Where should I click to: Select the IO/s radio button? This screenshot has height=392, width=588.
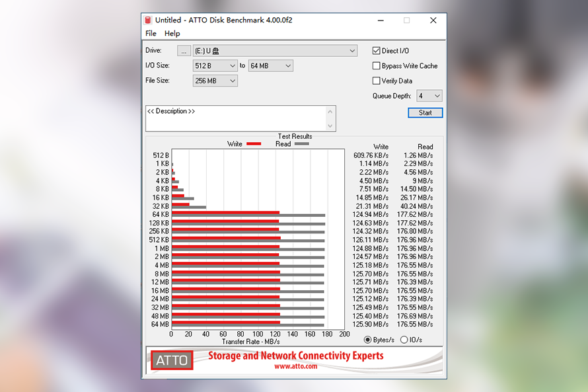tap(404, 340)
